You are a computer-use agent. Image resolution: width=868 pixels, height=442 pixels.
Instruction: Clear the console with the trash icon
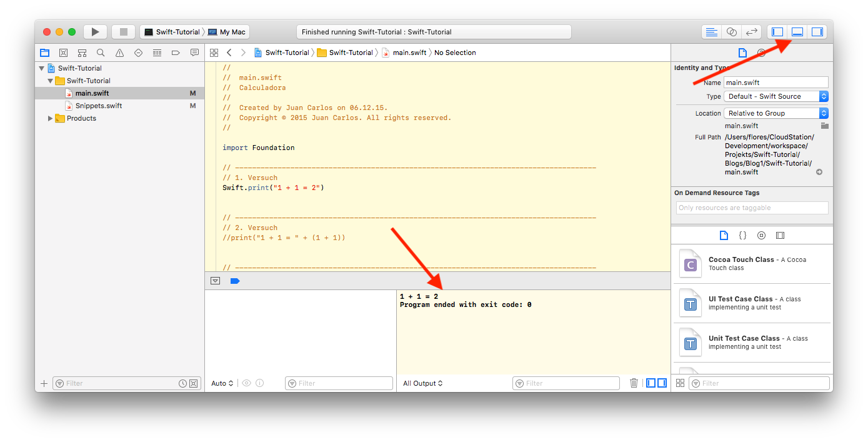[x=634, y=383]
